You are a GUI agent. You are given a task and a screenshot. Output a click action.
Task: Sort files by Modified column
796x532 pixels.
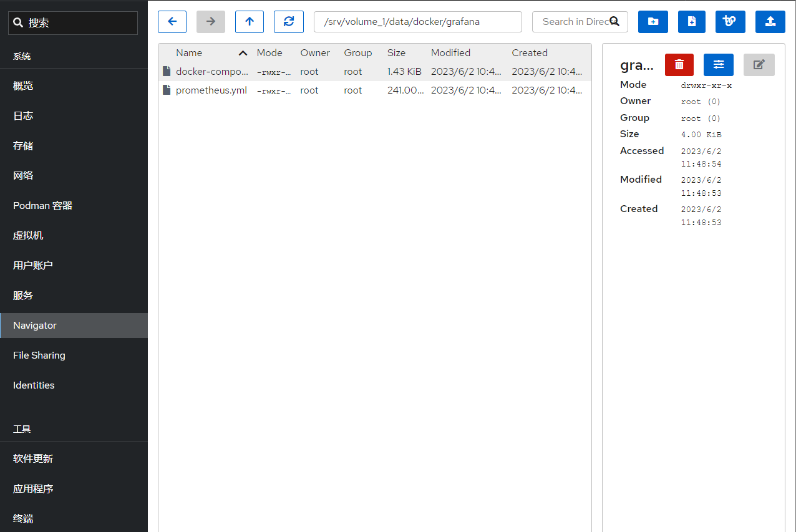pyautogui.click(x=450, y=53)
